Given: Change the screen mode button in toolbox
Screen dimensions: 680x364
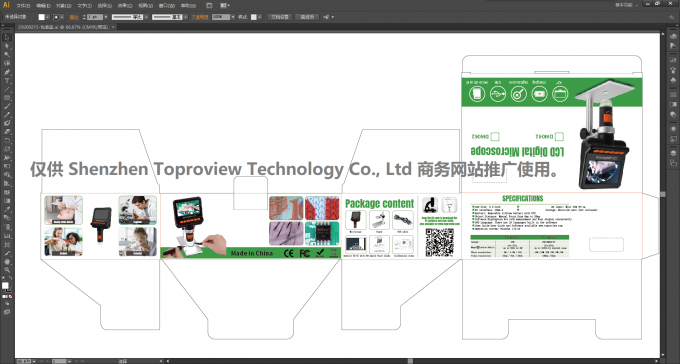Looking at the screenshot, I should click(7, 312).
